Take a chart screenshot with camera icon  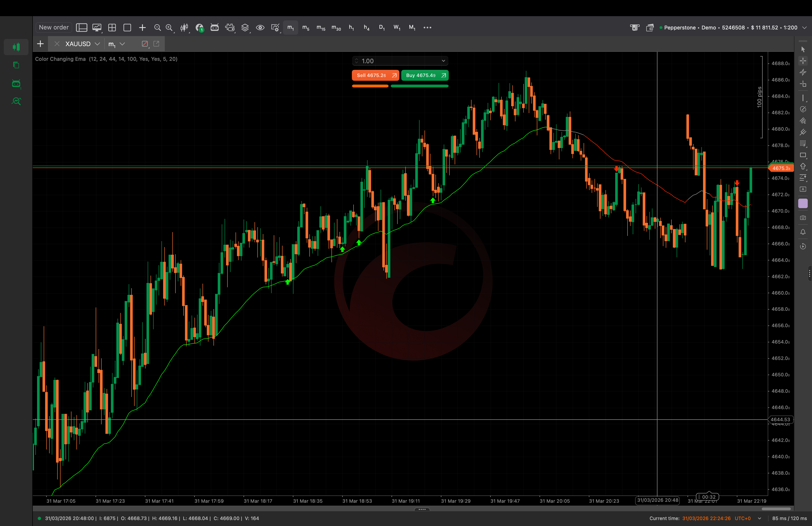click(803, 218)
